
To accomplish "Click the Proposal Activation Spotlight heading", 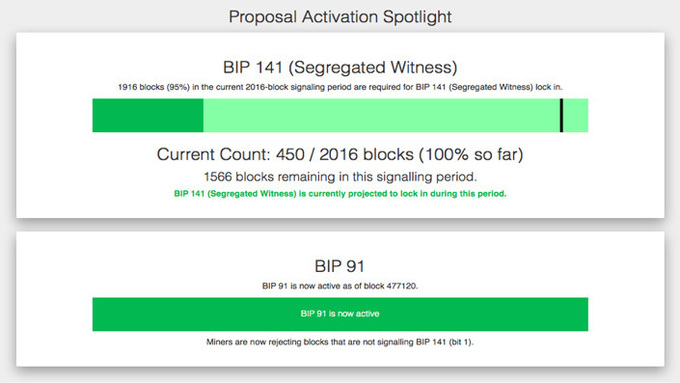I will click(340, 17).
